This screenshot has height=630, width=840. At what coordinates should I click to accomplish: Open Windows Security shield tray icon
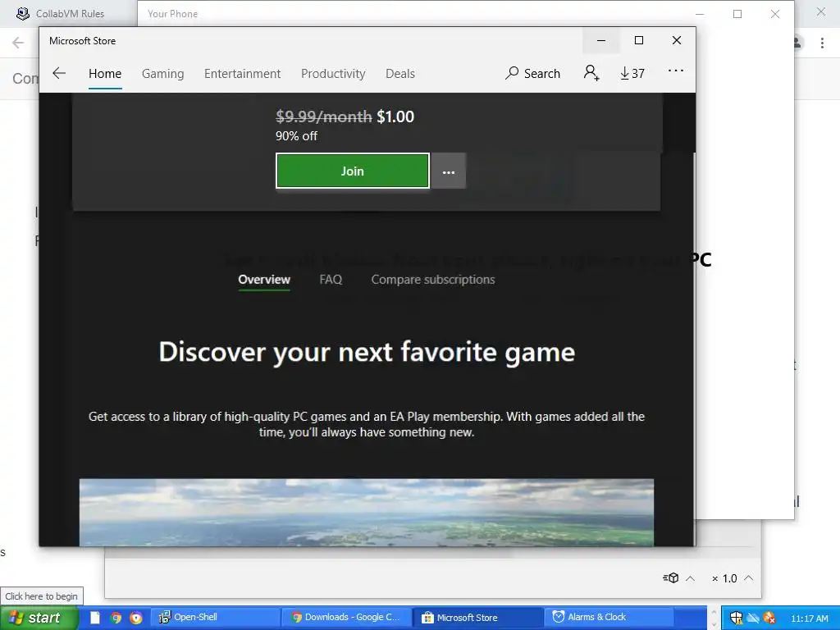pos(736,618)
